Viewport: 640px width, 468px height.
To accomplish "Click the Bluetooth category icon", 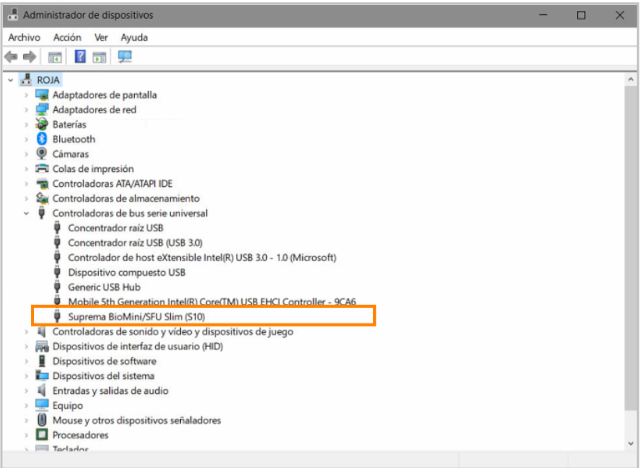I will click(x=42, y=139).
